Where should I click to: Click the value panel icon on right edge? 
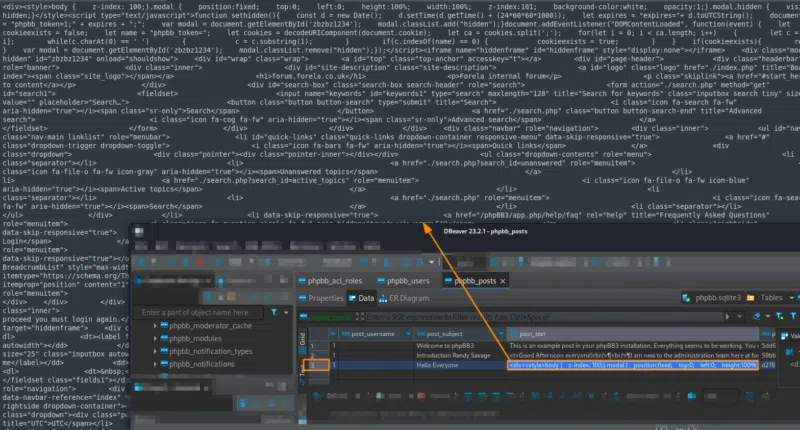pyautogui.click(x=785, y=336)
